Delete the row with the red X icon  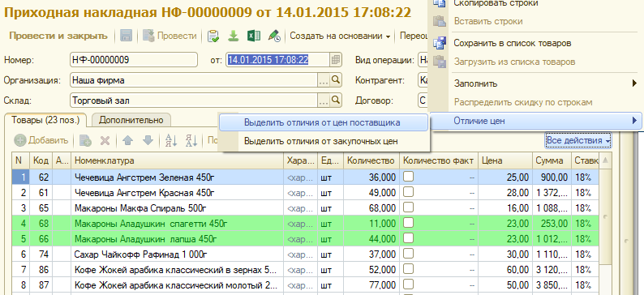(105, 140)
